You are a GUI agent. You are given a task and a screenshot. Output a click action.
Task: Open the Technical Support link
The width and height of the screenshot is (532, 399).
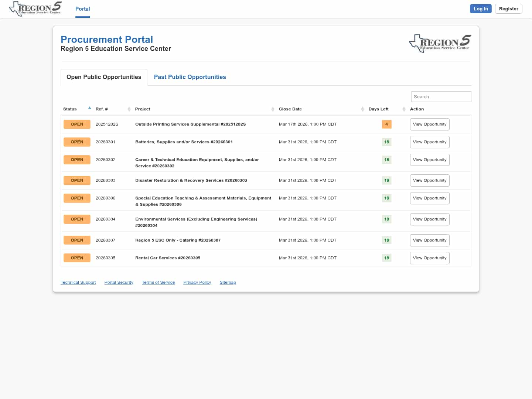(78, 283)
